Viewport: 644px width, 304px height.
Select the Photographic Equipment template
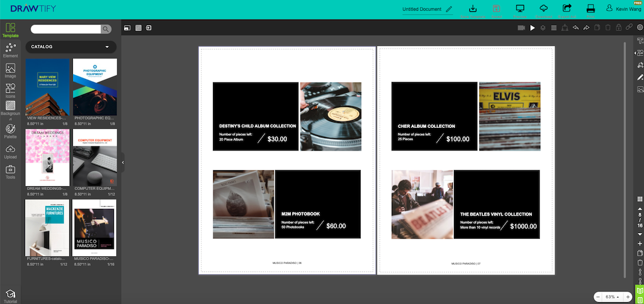coord(95,87)
